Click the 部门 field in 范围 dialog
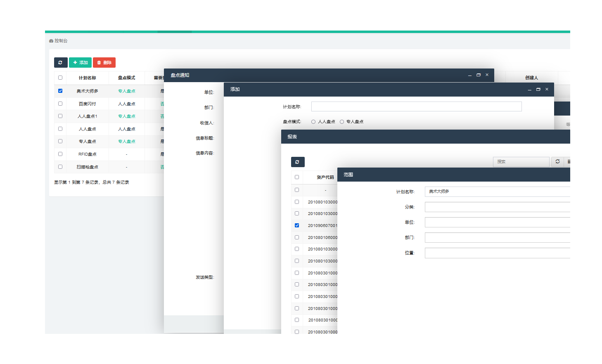Viewport: 602px width, 364px height. pyautogui.click(x=498, y=237)
